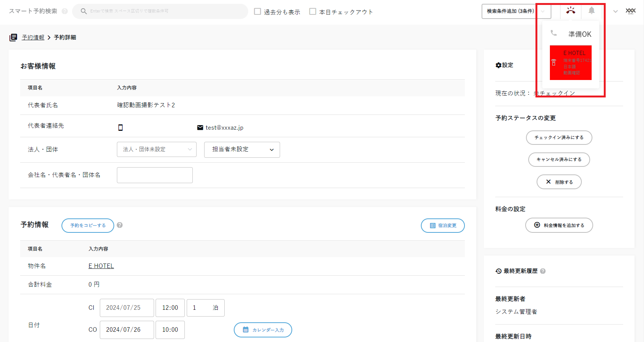Viewport: 644px width, 342px height.
Task: Open the notification bell
Action: (x=591, y=11)
